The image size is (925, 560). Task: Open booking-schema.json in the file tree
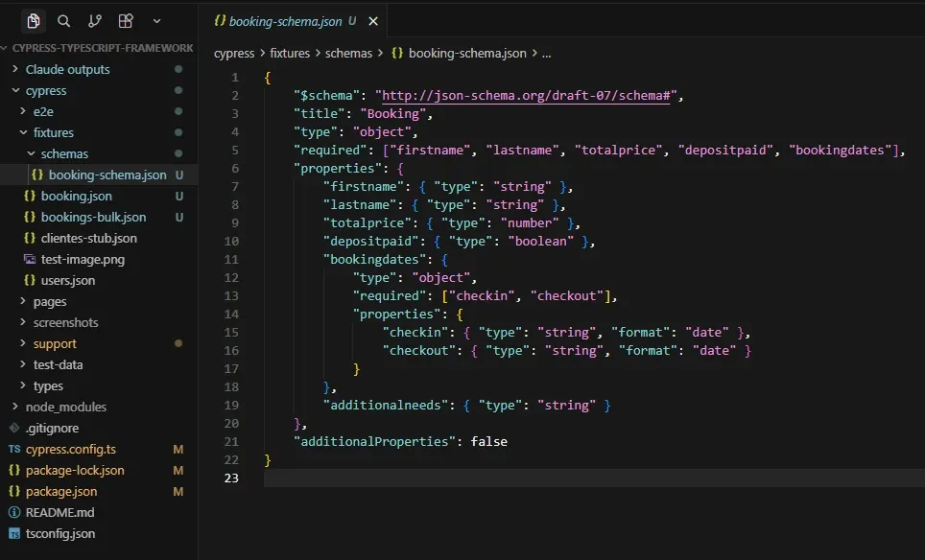pyautogui.click(x=99, y=175)
